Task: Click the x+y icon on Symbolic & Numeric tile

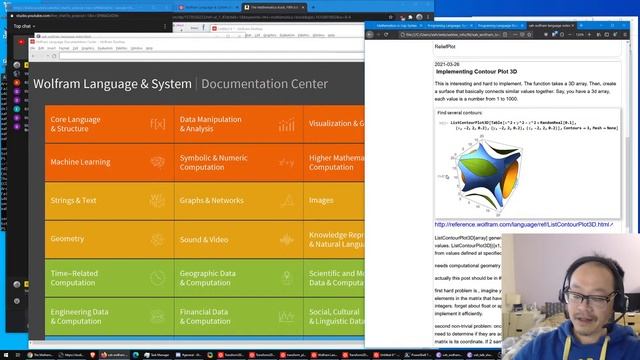Action: (287, 162)
